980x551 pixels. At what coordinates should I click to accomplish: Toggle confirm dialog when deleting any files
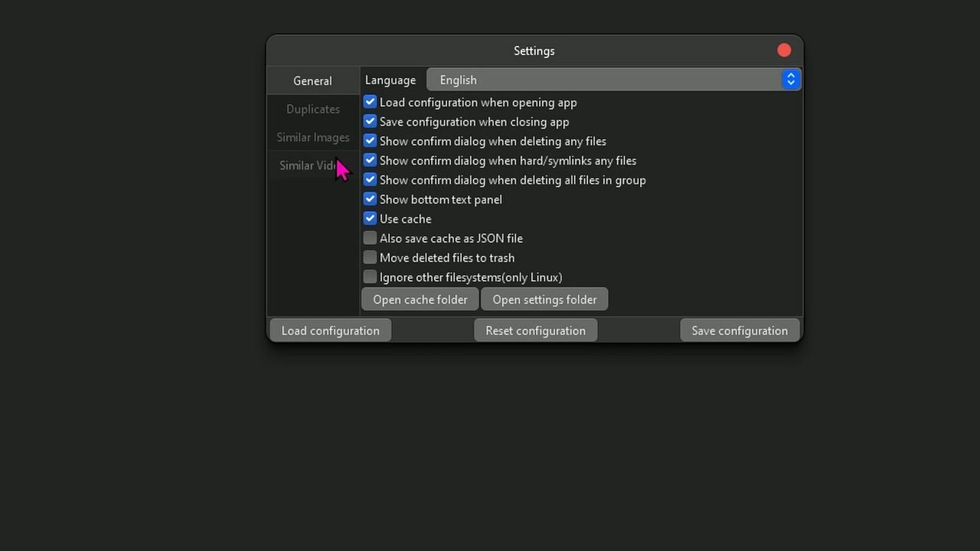pos(370,140)
